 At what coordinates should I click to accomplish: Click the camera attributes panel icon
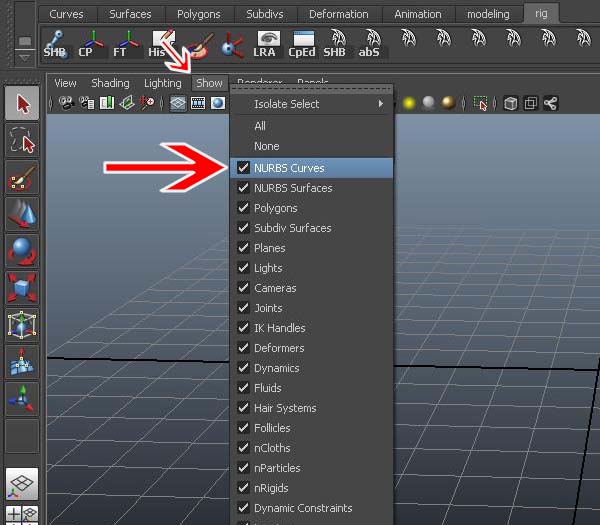[87, 103]
